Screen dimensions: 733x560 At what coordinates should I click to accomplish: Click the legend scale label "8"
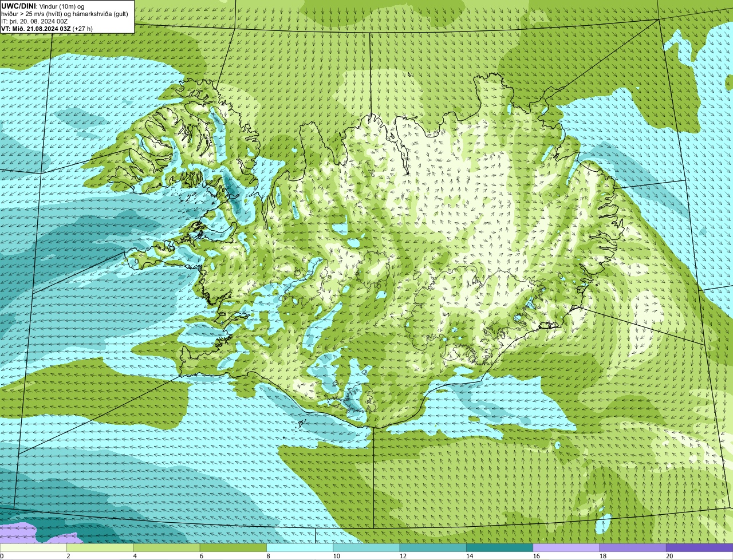(x=268, y=556)
